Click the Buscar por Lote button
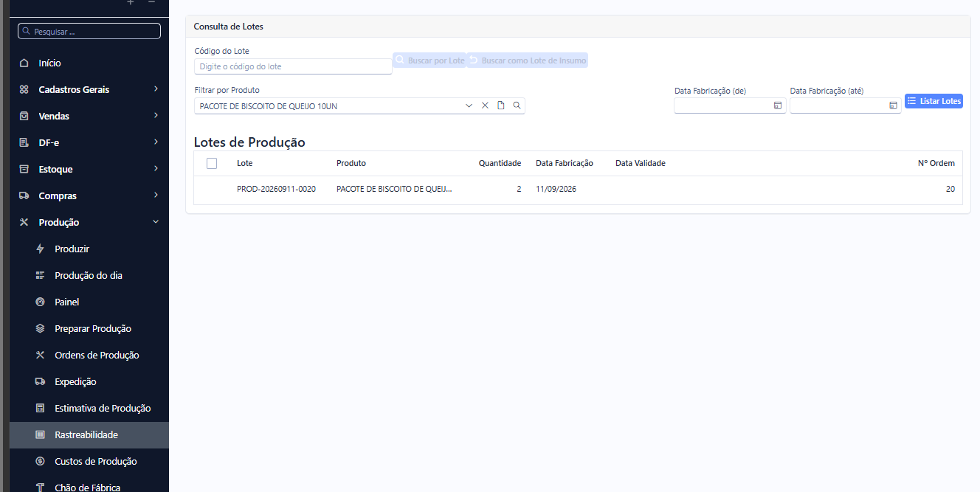 429,60
